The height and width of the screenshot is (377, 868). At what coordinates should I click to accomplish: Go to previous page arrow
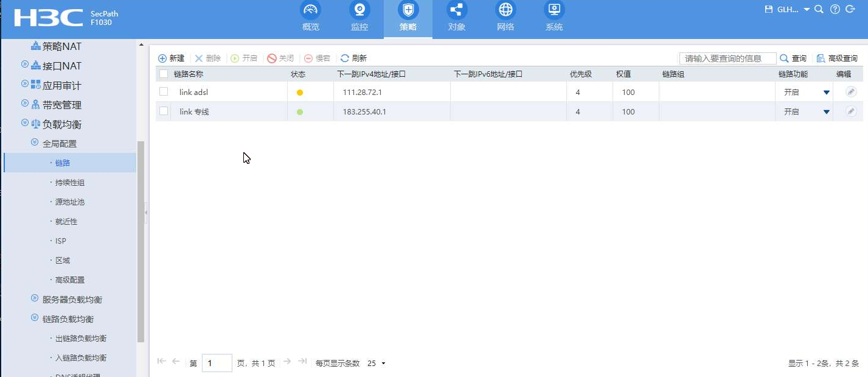pyautogui.click(x=176, y=361)
